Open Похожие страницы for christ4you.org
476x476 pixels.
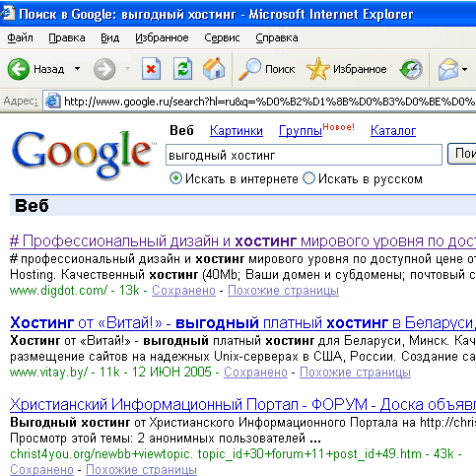pos(141,469)
